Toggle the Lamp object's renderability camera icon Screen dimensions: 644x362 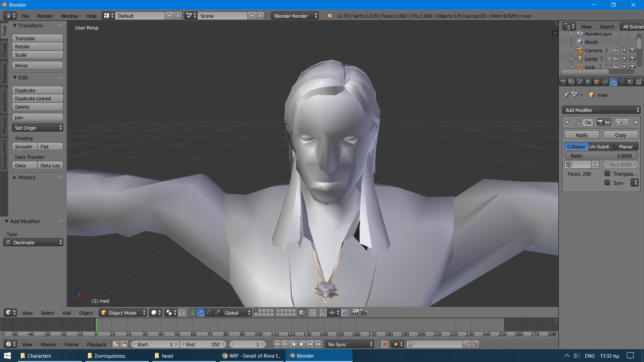click(633, 59)
